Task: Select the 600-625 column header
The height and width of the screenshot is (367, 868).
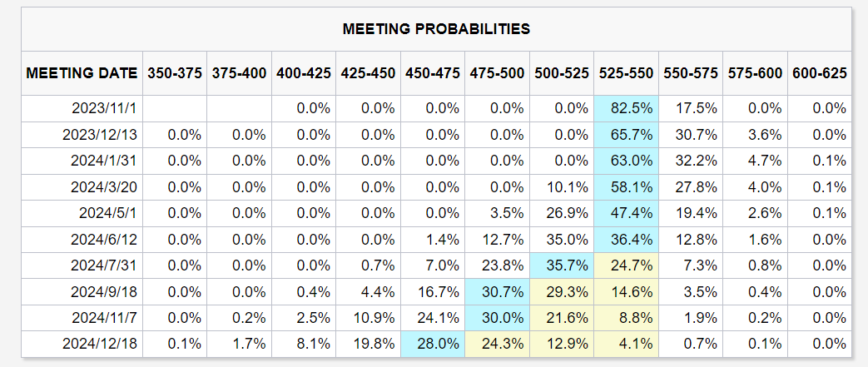Action: (820, 73)
